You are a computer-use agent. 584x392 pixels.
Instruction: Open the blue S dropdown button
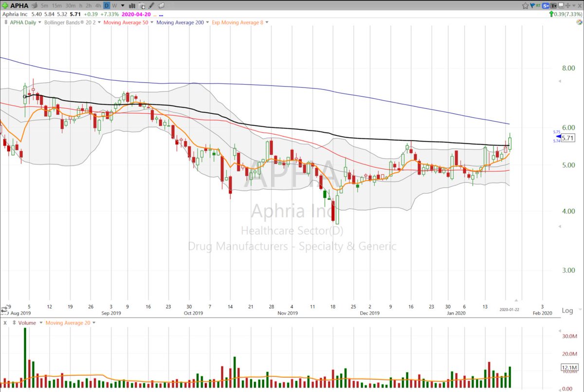(x=546, y=6)
